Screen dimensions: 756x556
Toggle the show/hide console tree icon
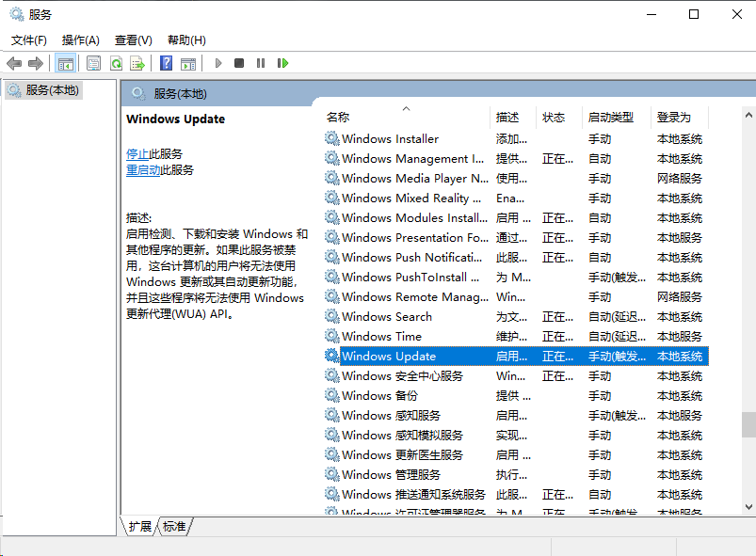[66, 63]
